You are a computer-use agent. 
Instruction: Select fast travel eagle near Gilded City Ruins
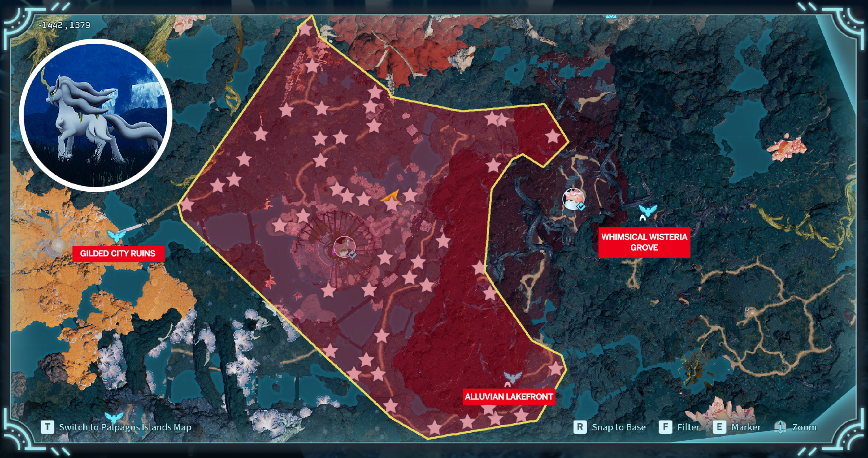(116, 236)
